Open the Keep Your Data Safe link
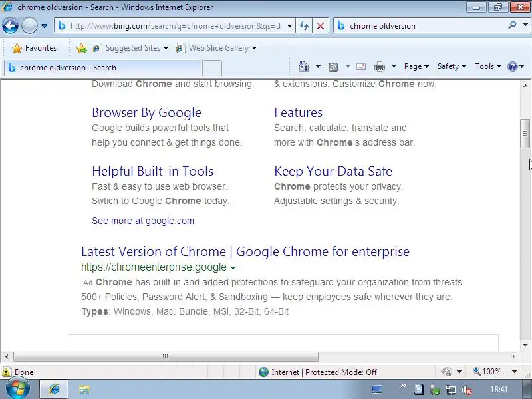532x399 pixels. [x=333, y=171]
